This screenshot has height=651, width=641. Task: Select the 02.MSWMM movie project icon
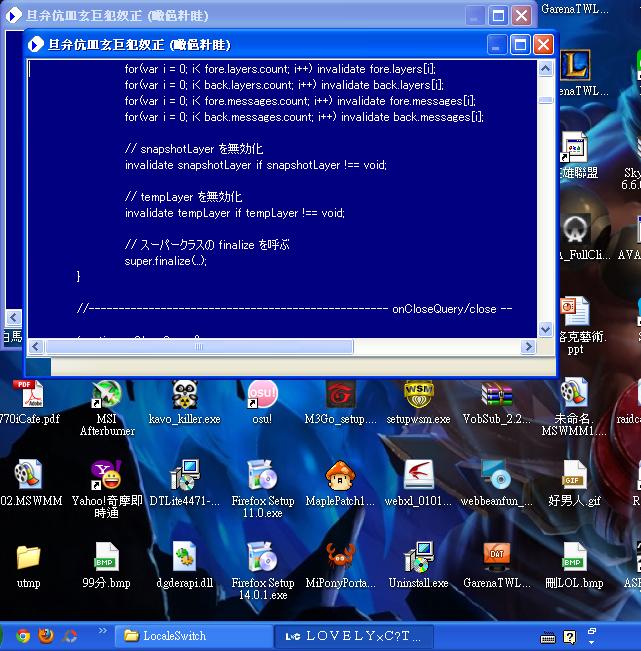[28, 475]
